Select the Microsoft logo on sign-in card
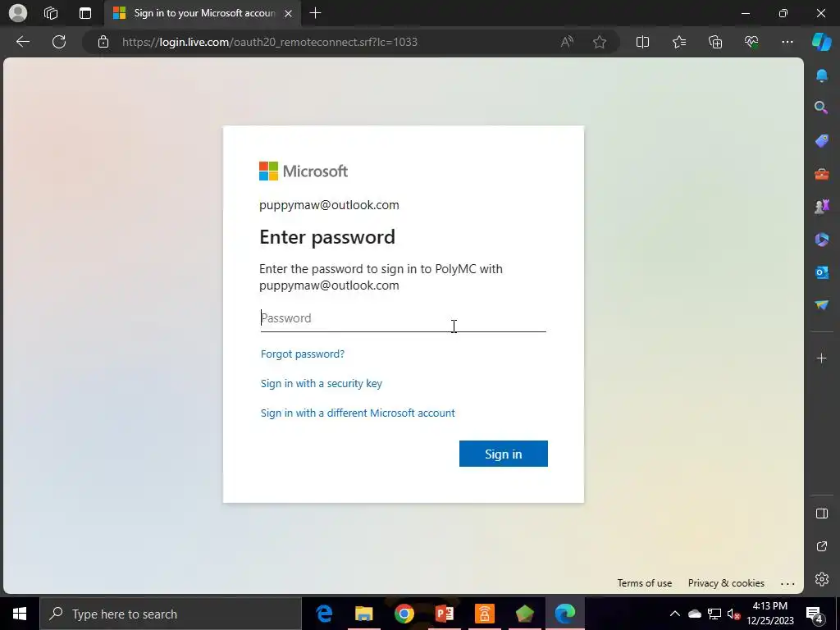 click(304, 171)
